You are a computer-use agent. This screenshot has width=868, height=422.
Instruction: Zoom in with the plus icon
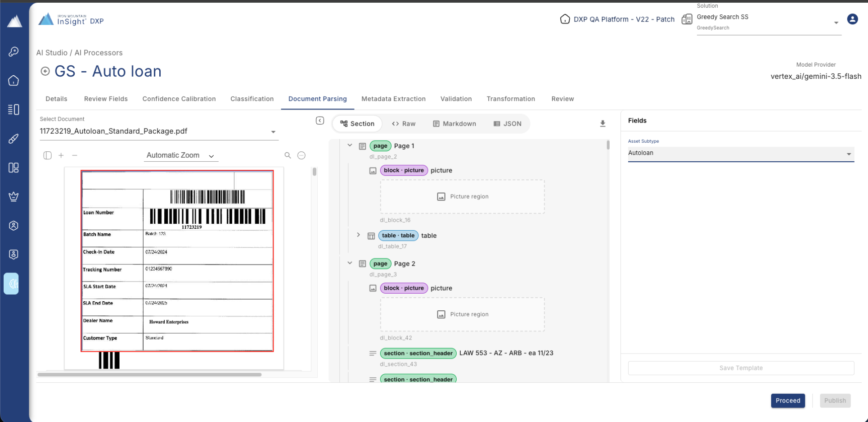(x=61, y=155)
